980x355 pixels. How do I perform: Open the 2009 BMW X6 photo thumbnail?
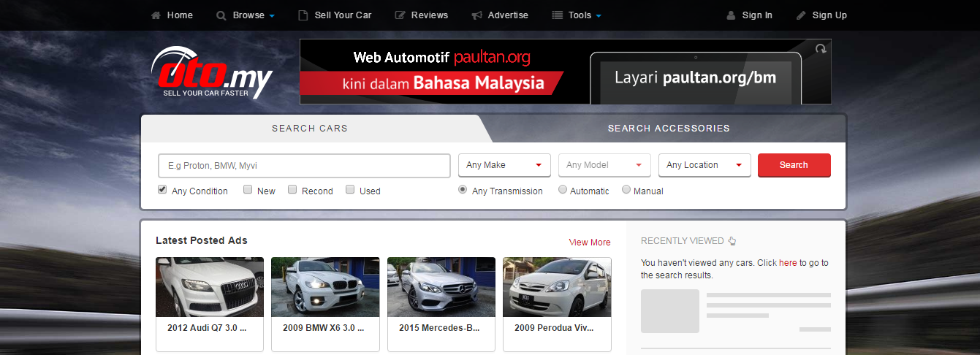[325, 287]
